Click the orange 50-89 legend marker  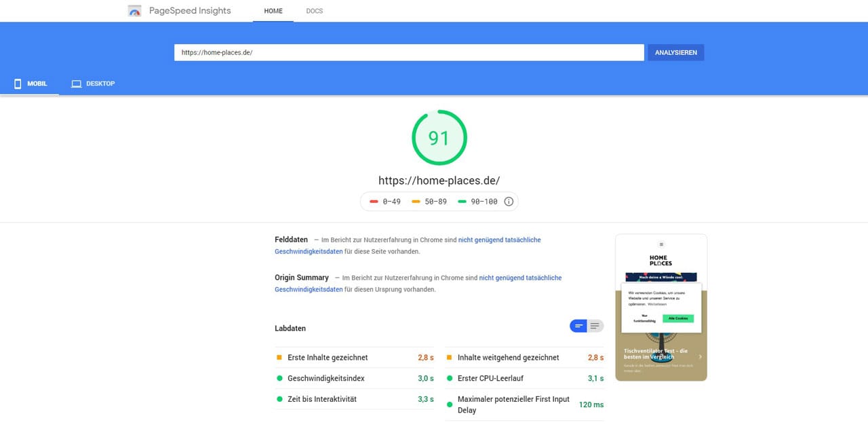(416, 202)
